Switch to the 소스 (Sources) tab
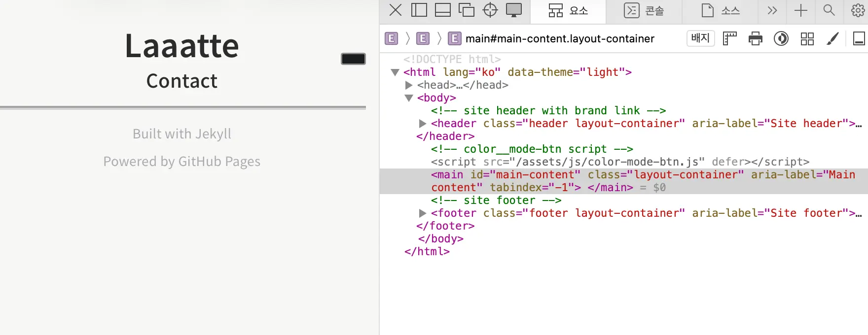 (x=720, y=11)
